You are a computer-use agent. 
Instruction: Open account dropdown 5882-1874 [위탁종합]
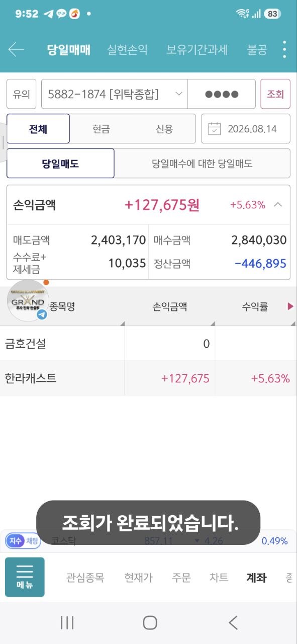tap(115, 94)
